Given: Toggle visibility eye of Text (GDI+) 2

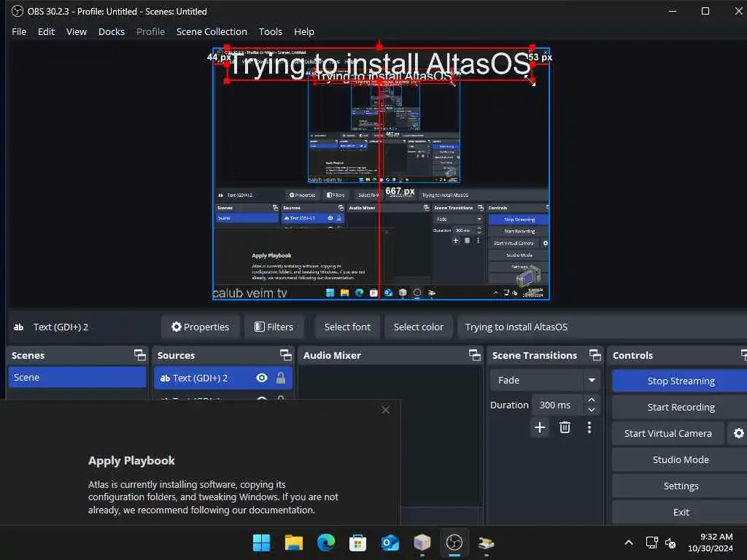Looking at the screenshot, I should [262, 378].
